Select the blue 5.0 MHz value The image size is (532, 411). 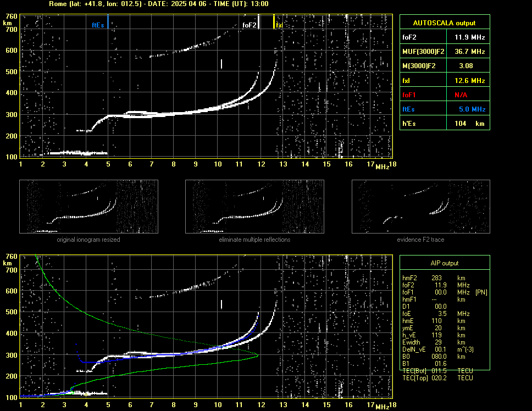(x=472, y=109)
